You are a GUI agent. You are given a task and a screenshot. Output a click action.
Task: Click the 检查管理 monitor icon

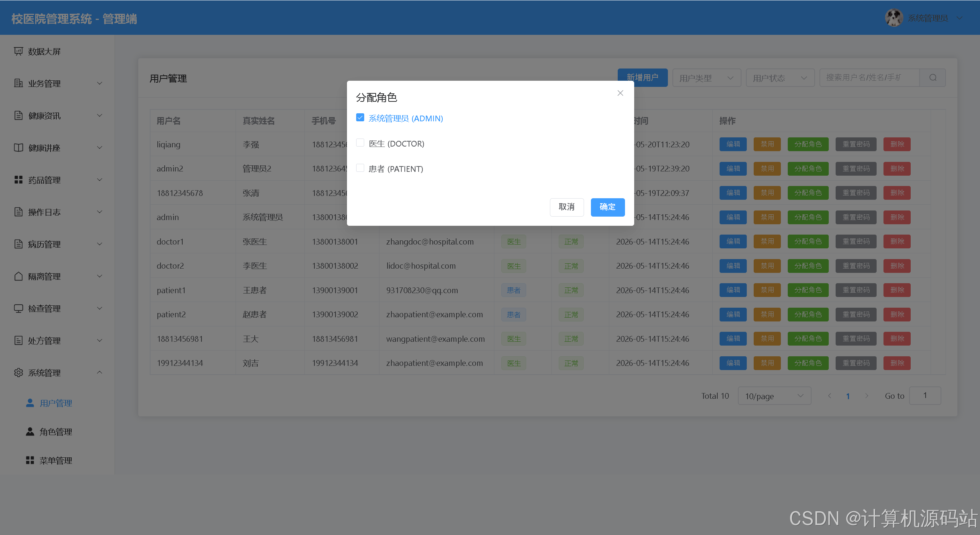pos(18,308)
